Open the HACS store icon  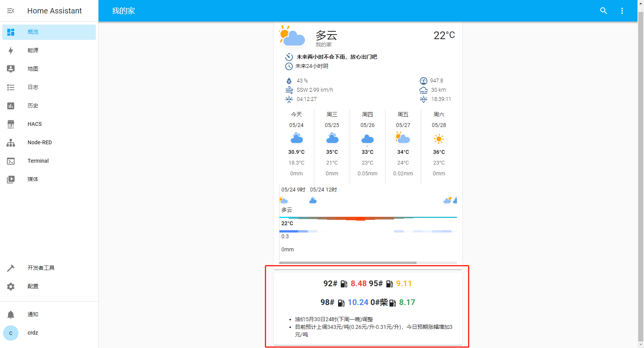pos(11,124)
